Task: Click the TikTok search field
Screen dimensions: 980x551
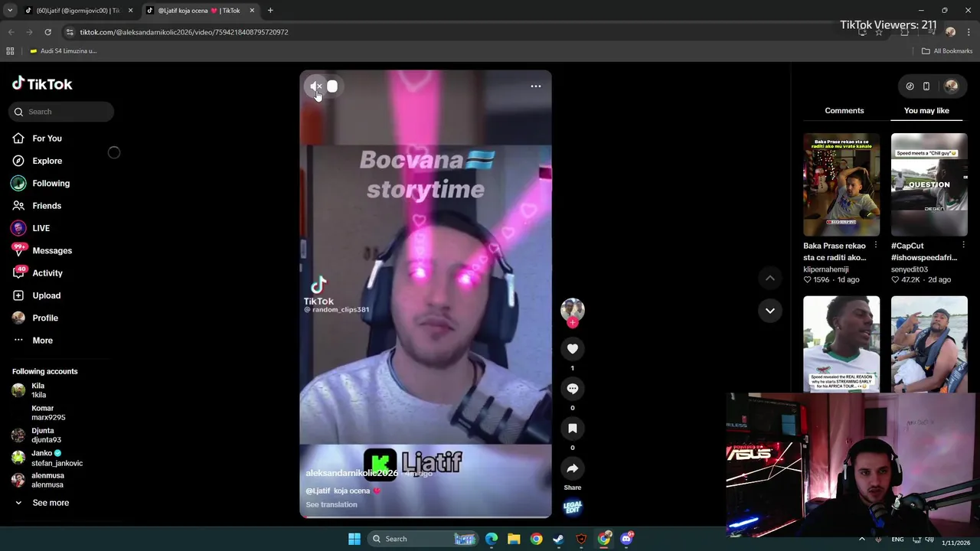Action: [61, 112]
